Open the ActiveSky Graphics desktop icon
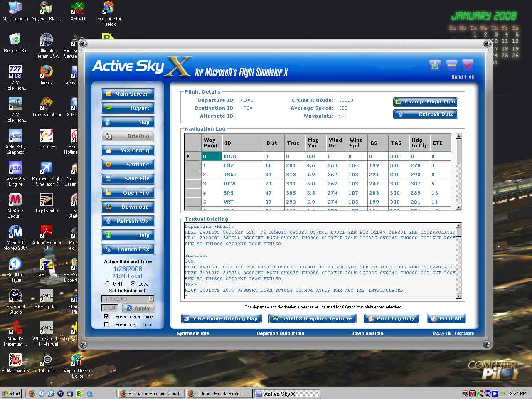The image size is (532, 399). [15, 136]
